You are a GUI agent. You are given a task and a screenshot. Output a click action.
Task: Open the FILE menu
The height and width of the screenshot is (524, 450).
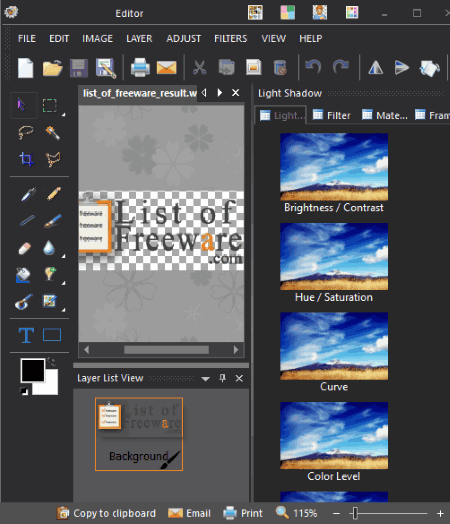[x=27, y=38]
